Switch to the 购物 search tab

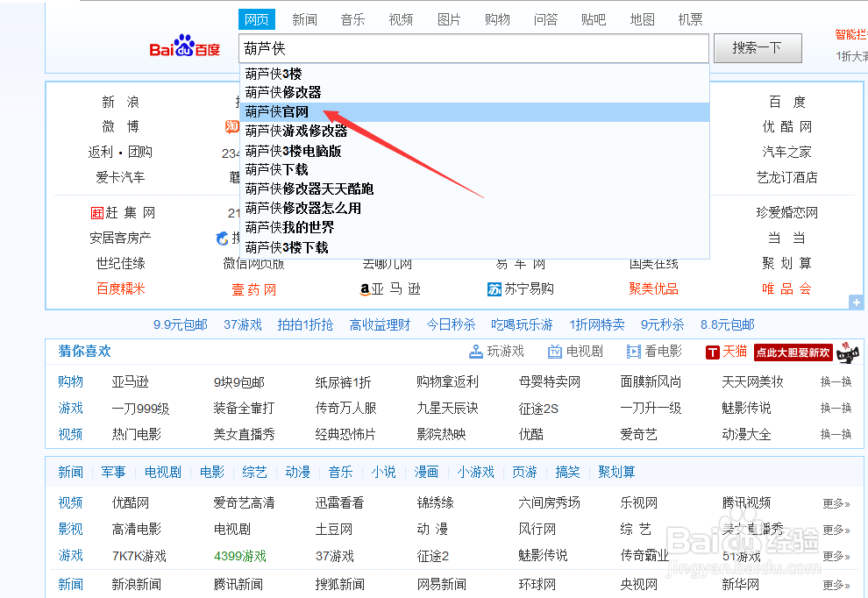coord(497,19)
